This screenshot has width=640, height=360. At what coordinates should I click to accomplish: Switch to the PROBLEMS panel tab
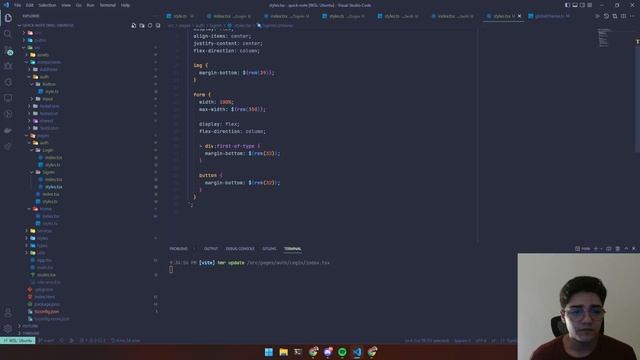(x=178, y=249)
